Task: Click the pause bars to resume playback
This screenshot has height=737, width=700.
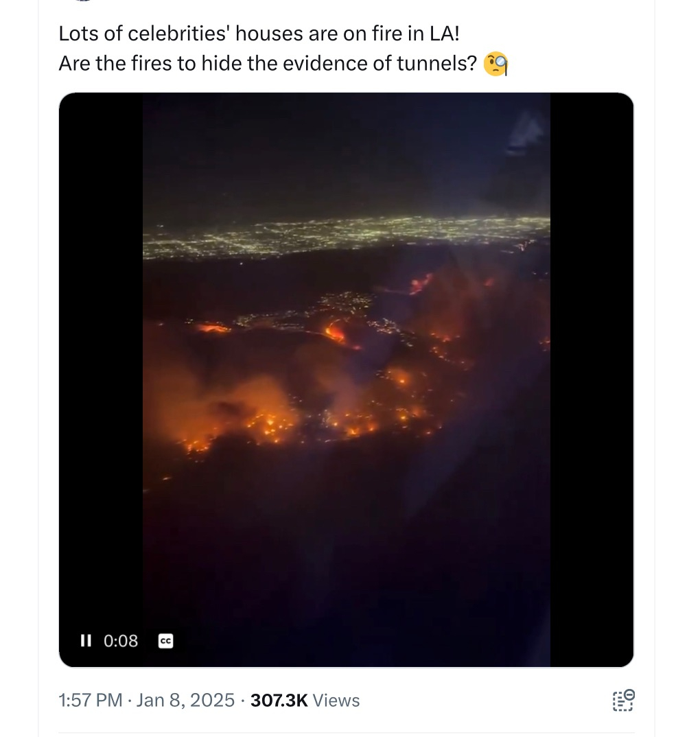Action: 85,640
